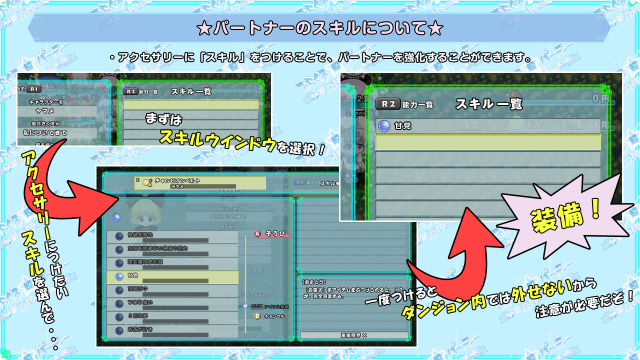Click the small R2 button in top-left screenshot
Screen dimensions: 640x360
click(x=131, y=92)
